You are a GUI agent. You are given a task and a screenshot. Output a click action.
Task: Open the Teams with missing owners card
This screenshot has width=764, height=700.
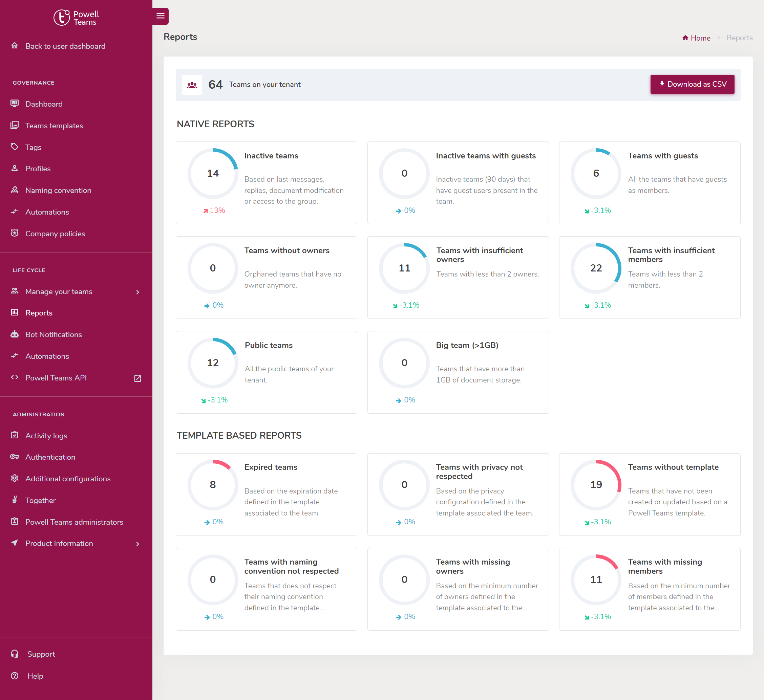coord(458,589)
